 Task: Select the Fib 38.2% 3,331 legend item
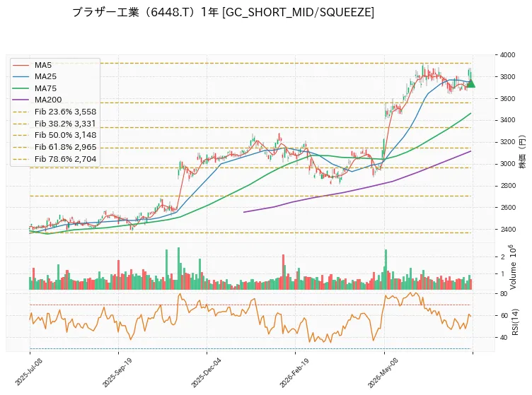pyautogui.click(x=54, y=124)
